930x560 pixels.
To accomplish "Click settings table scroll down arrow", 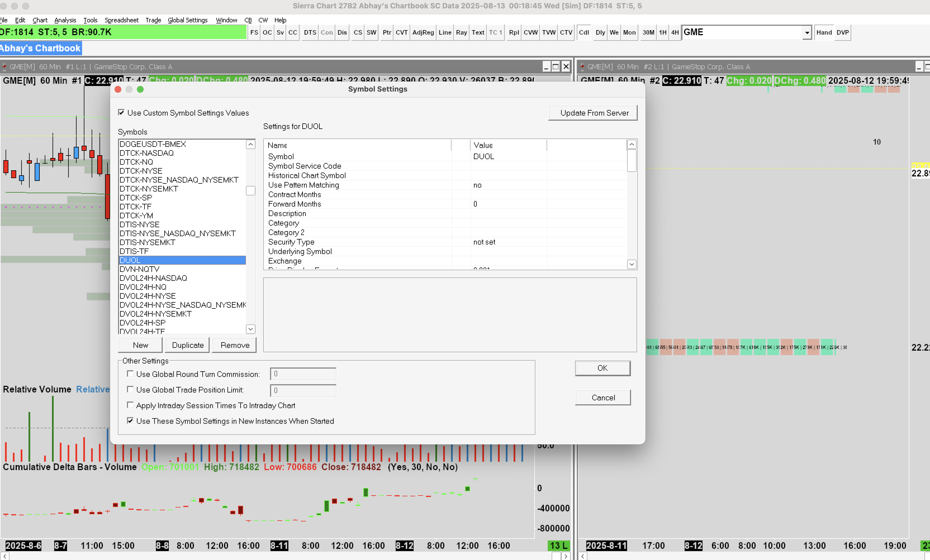I will pyautogui.click(x=632, y=264).
